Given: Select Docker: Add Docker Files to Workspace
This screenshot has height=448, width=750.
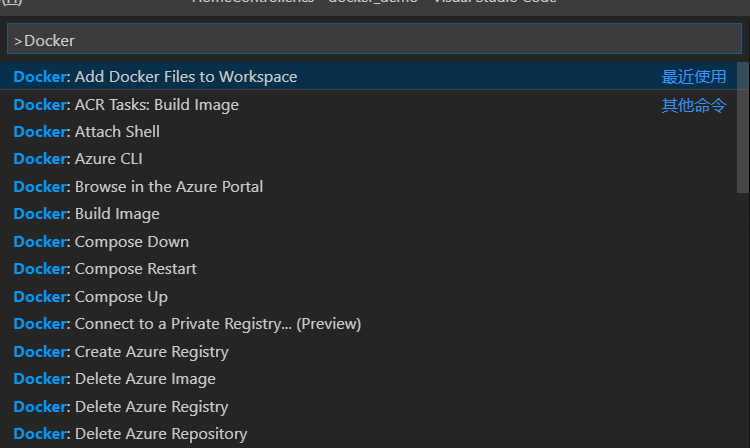Looking at the screenshot, I should point(368,76).
